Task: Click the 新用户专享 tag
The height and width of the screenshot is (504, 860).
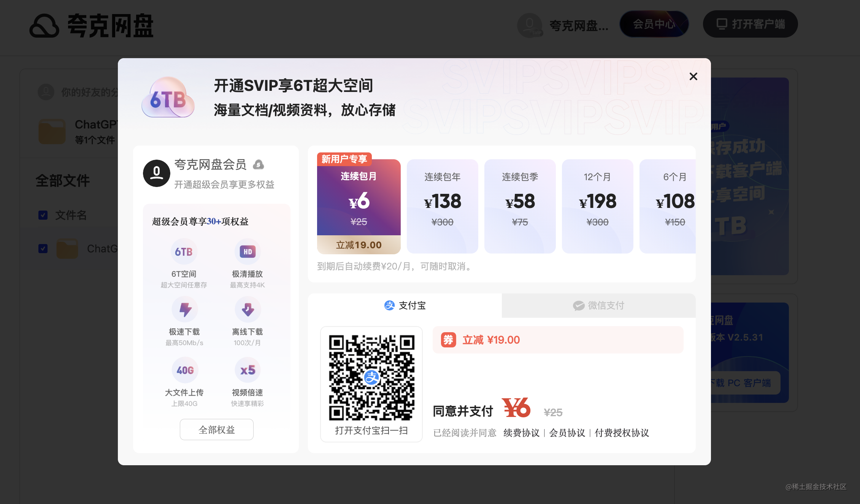Action: tap(344, 159)
